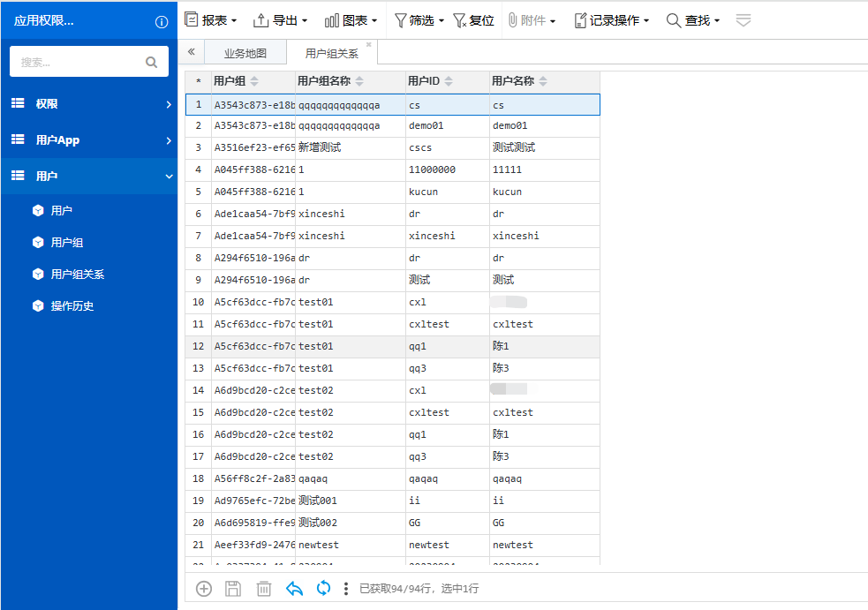Click the ii user ID cell

click(x=448, y=501)
